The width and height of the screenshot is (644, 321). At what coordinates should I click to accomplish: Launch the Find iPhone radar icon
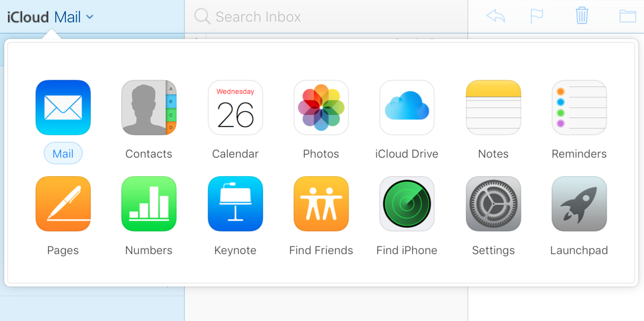tap(407, 204)
